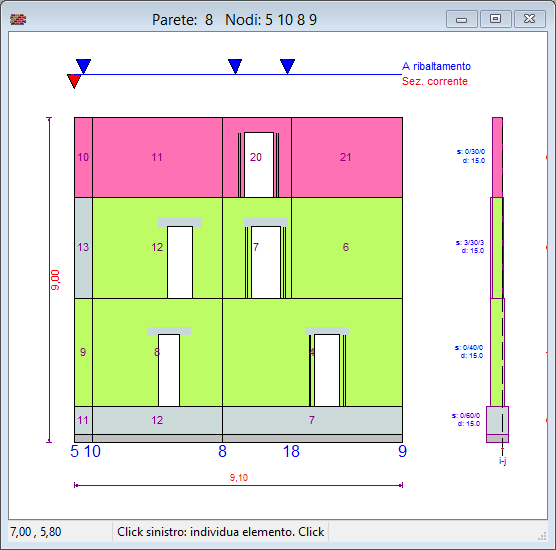The width and height of the screenshot is (556, 550).
Task: Maximize the Parete 8 window
Action: point(495,19)
